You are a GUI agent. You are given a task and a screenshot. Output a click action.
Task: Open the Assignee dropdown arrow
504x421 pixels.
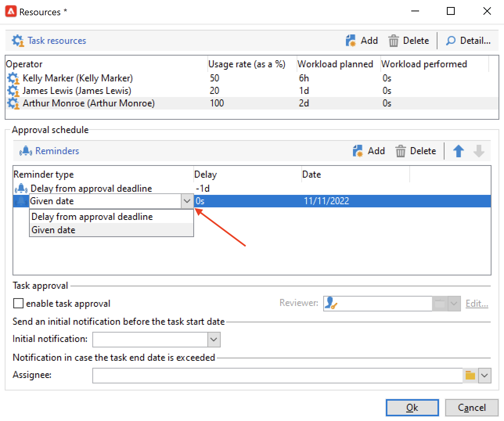485,376
